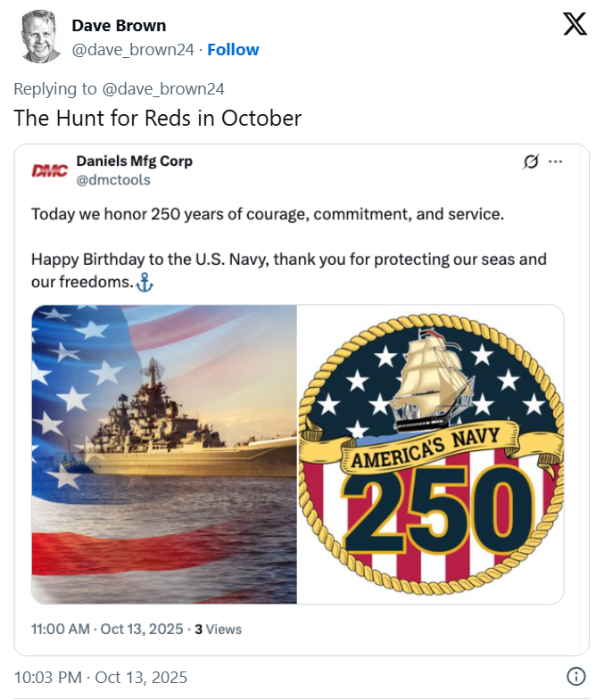The height and width of the screenshot is (700, 604).
Task: Click the anchor emoji in the quoted post
Action: [145, 283]
